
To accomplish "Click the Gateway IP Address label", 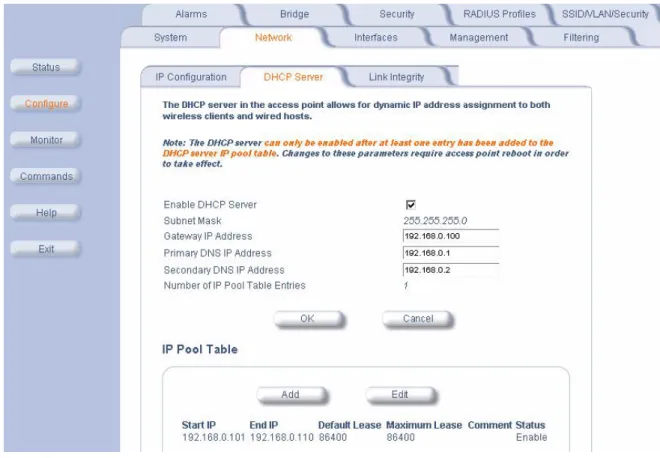I will 208,236.
